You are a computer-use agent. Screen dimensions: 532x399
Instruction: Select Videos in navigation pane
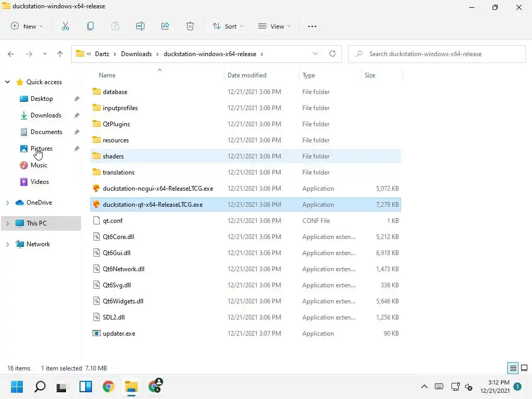coord(39,182)
